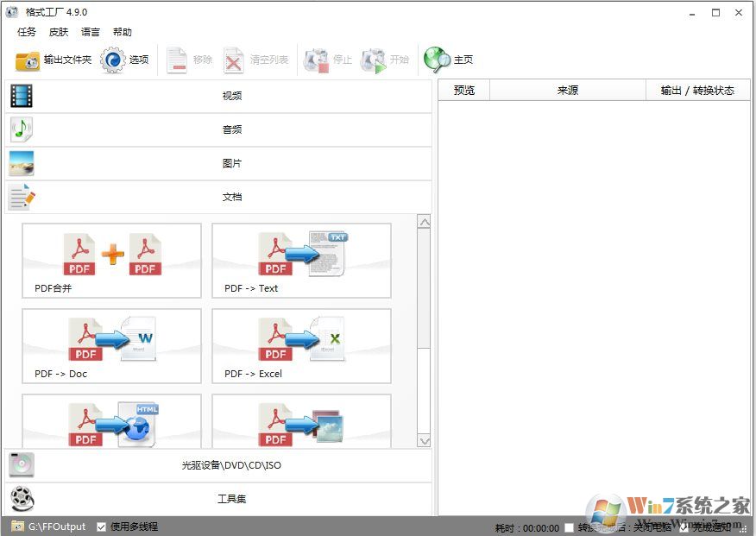
Task: Click the 来源 source column header
Action: (x=568, y=90)
